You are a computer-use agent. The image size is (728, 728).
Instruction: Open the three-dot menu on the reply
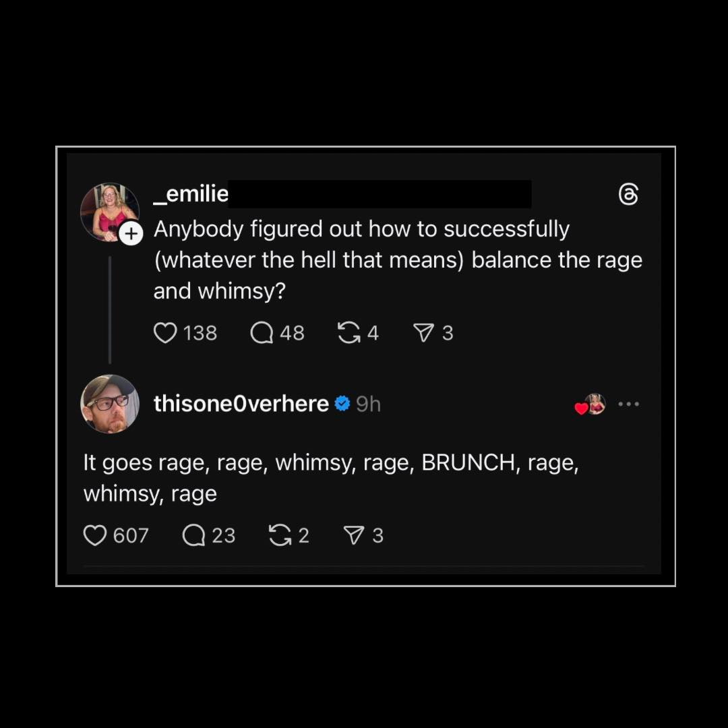point(628,404)
